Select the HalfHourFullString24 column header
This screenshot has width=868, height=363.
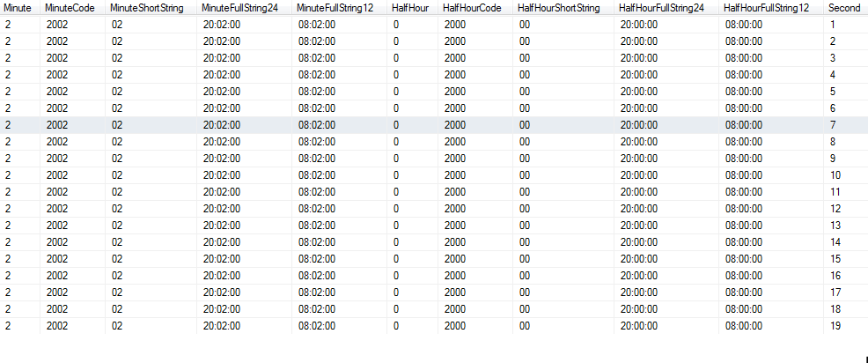click(x=662, y=8)
